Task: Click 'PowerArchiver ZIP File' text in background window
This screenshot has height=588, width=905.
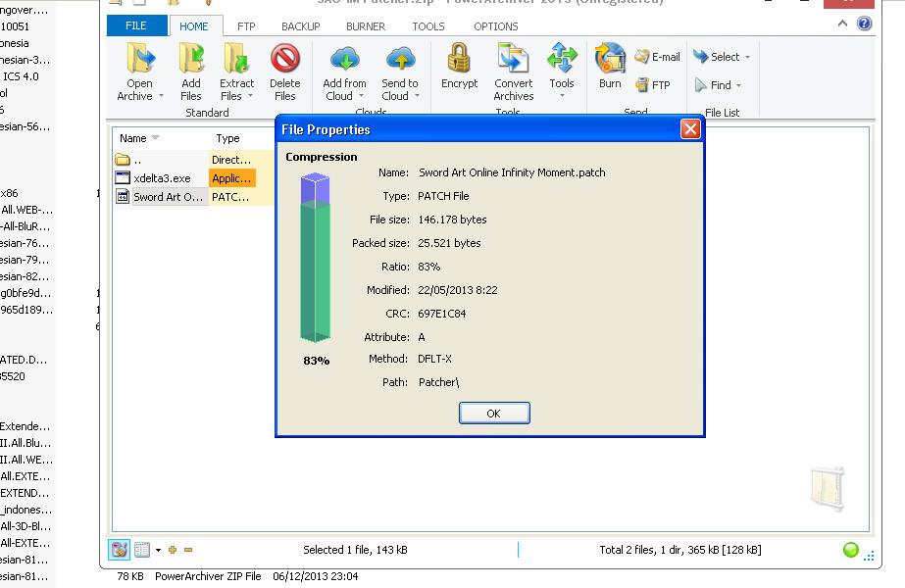Action: (208, 576)
